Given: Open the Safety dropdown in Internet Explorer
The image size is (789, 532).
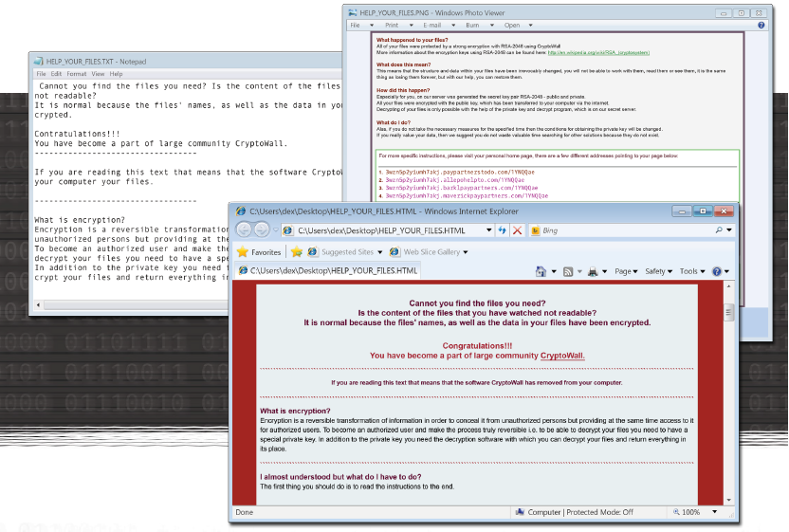Looking at the screenshot, I should (x=658, y=271).
